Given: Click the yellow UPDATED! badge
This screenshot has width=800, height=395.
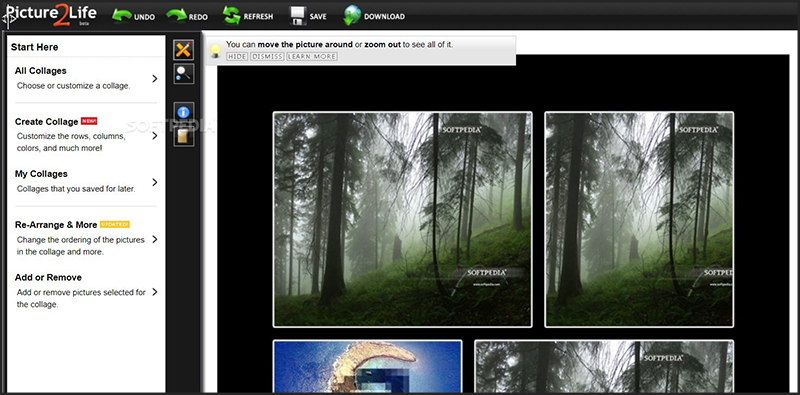Looking at the screenshot, I should click(x=115, y=224).
